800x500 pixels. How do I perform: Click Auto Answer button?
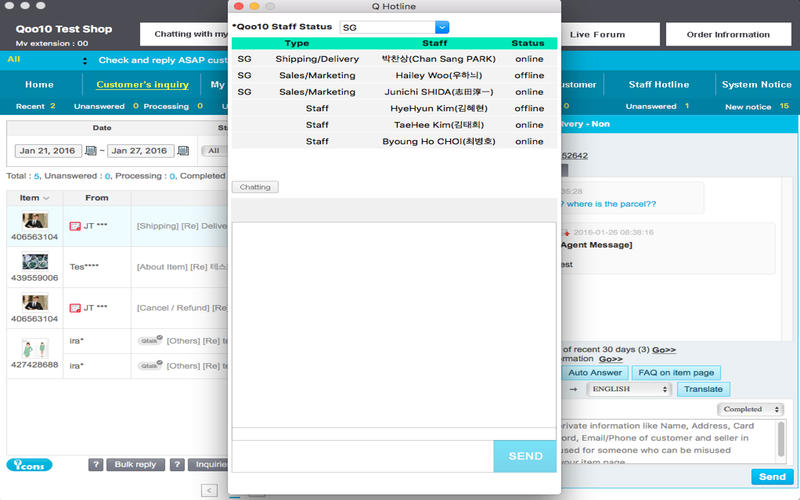595,372
